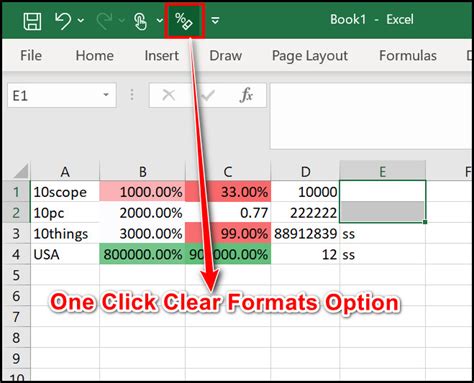Image resolution: width=474 pixels, height=383 pixels.
Task: Click the Save icon in Quick Access Toolbar
Action: pyautogui.click(x=32, y=21)
